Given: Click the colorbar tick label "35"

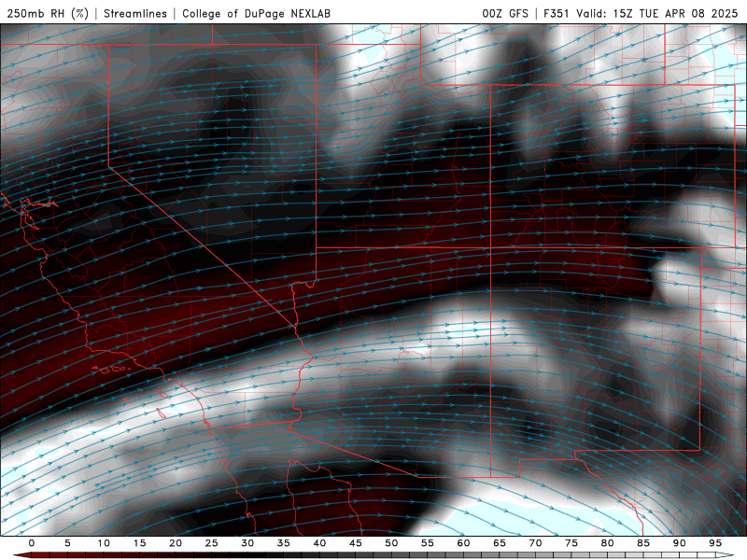Looking at the screenshot, I should 284,543.
